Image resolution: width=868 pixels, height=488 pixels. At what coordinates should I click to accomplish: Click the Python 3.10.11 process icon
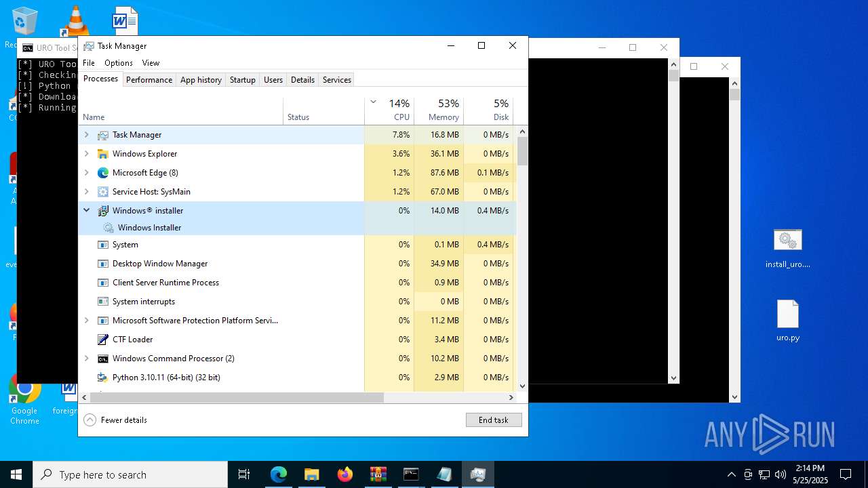pyautogui.click(x=103, y=378)
